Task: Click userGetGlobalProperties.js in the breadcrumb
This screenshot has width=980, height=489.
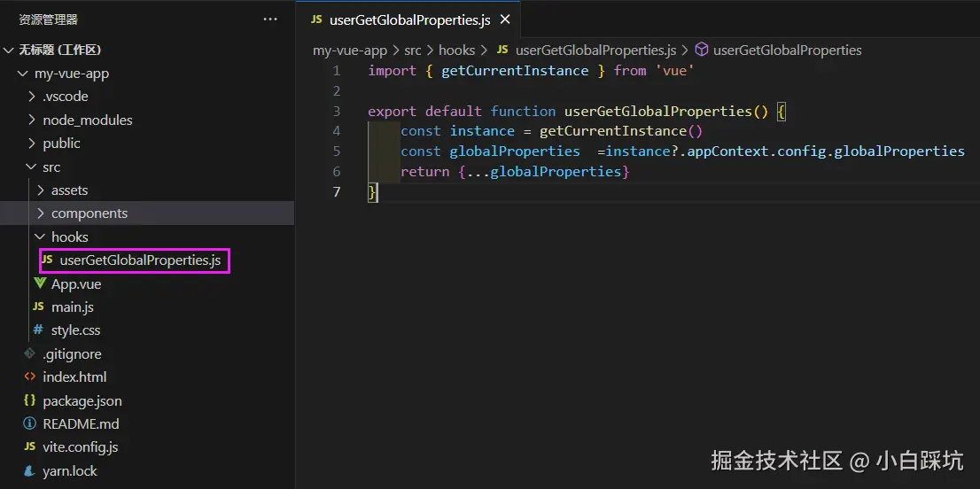Action: click(595, 50)
